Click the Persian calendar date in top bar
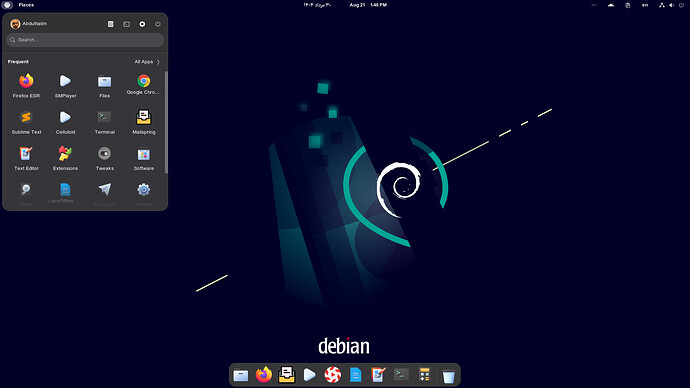This screenshot has height=388, width=690. 317,5
